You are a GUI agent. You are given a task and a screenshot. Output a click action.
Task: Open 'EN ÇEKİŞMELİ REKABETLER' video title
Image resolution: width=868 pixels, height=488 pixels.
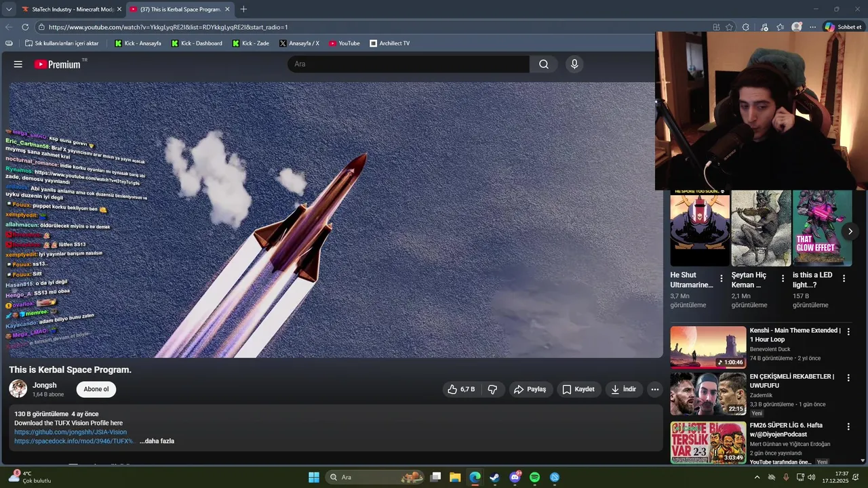pyautogui.click(x=792, y=381)
